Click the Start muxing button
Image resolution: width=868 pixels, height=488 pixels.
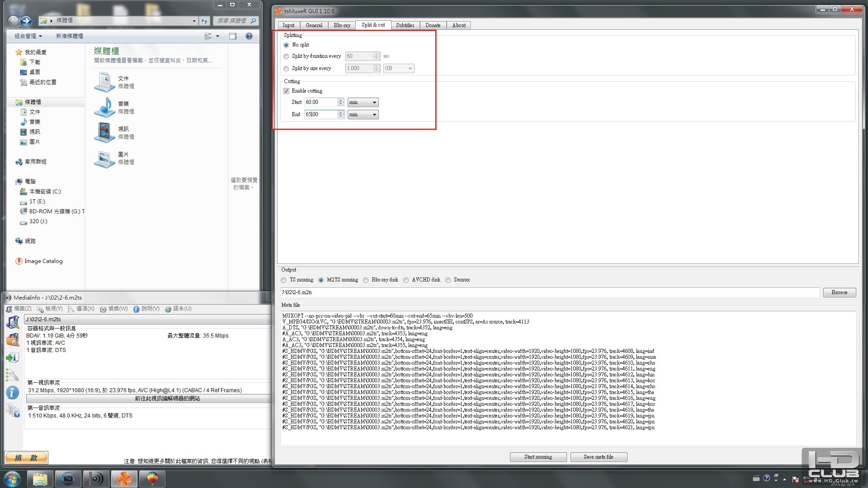click(538, 457)
